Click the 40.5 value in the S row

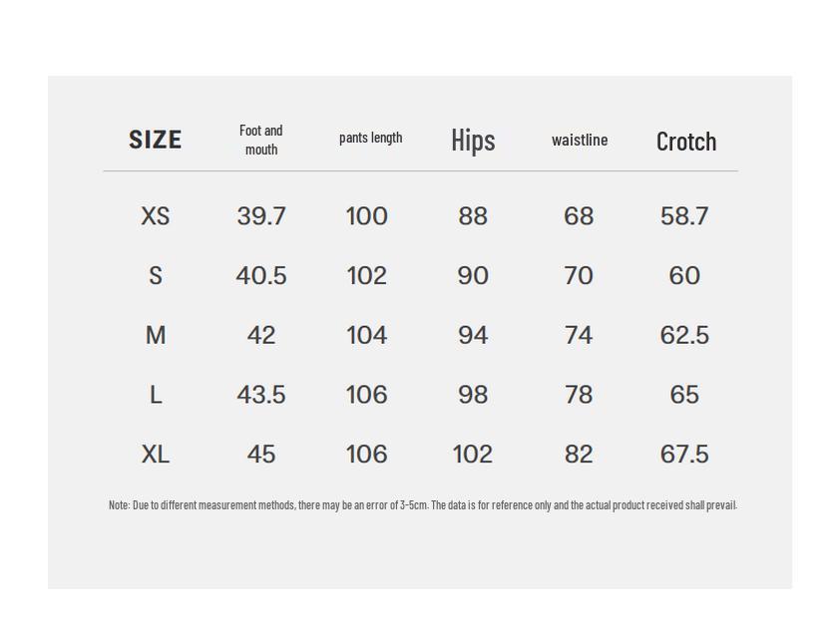click(x=261, y=276)
